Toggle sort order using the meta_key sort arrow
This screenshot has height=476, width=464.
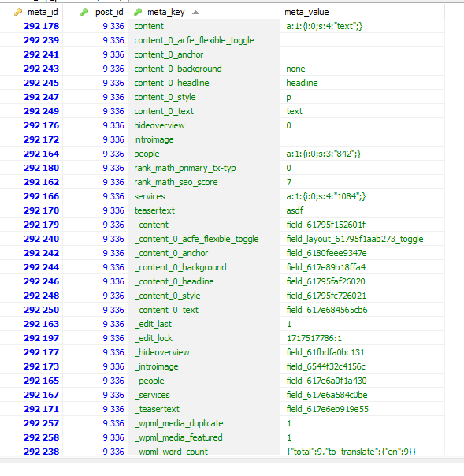pyautogui.click(x=195, y=13)
